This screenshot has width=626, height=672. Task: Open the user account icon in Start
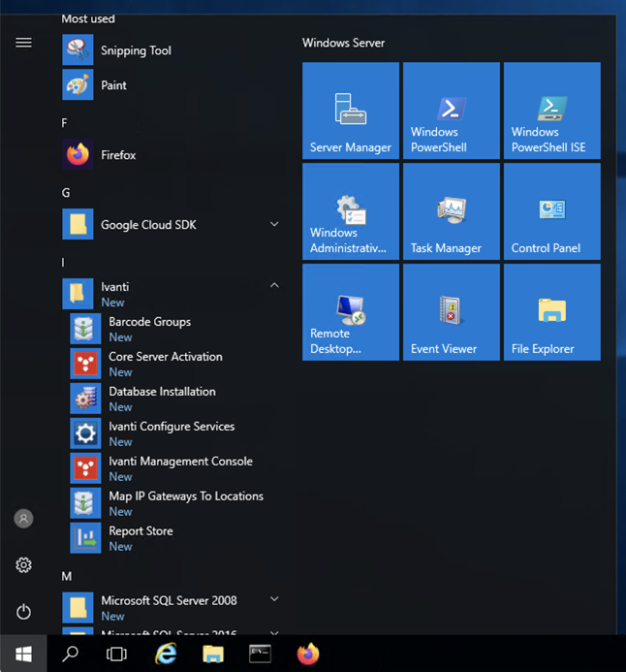[x=23, y=519]
